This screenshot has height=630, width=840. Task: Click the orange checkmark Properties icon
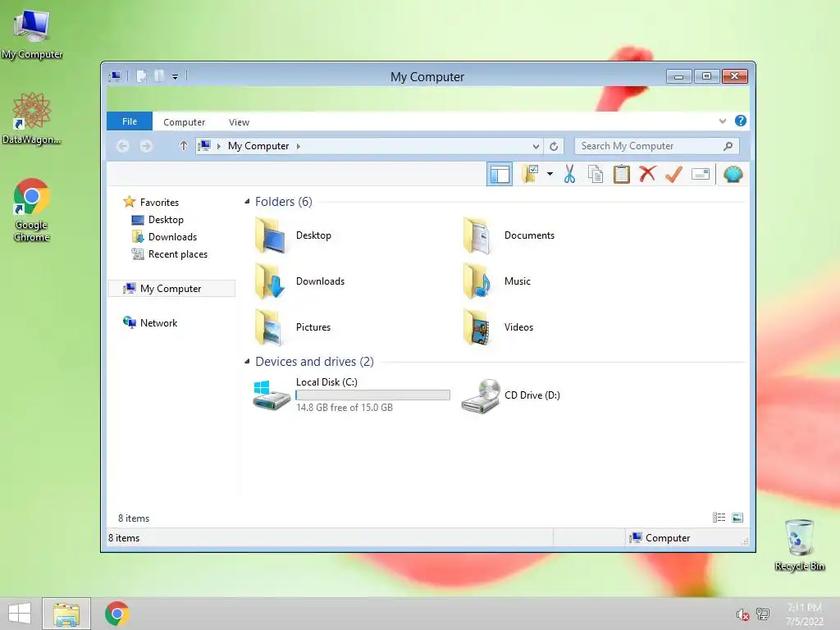(673, 174)
